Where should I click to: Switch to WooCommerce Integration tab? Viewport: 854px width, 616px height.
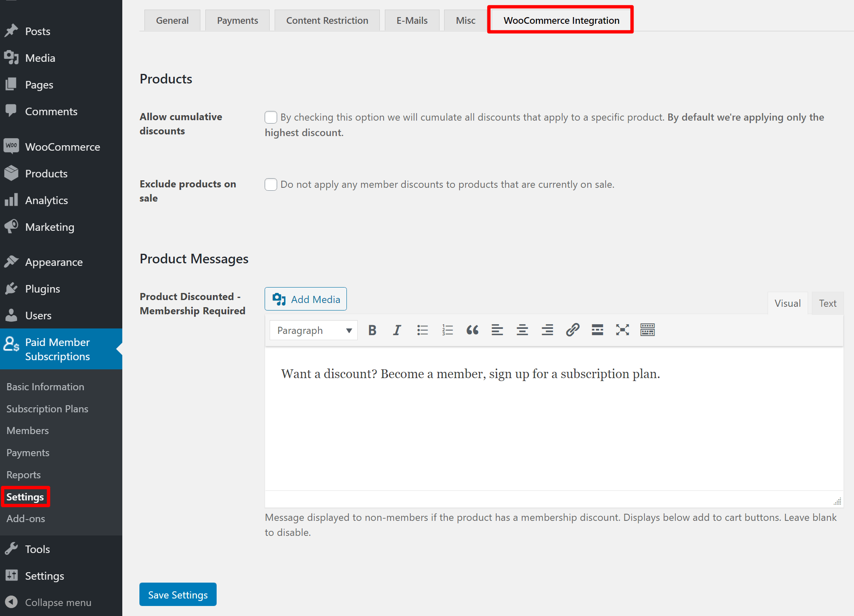point(561,20)
